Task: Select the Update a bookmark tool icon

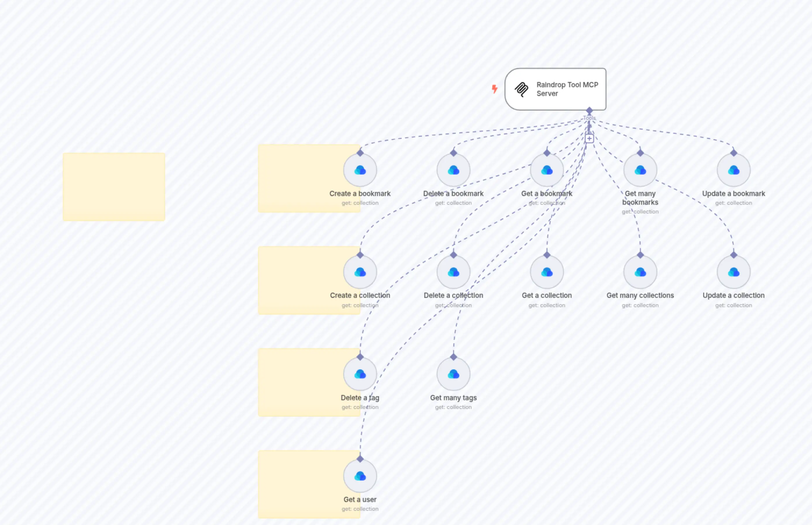Action: 733,170
